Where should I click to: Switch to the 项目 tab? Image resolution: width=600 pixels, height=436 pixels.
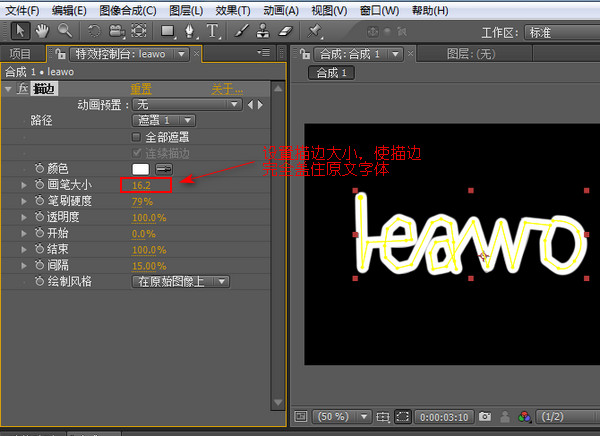point(20,54)
